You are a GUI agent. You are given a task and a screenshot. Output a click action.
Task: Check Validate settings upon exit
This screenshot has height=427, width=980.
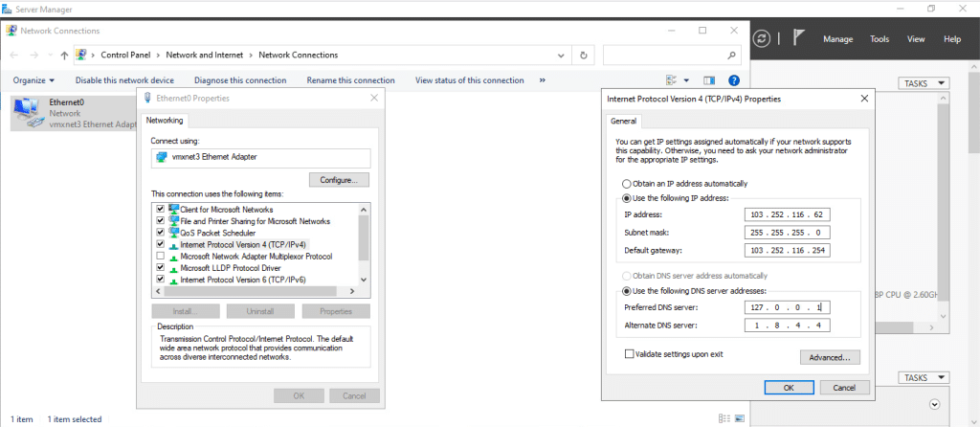point(629,353)
